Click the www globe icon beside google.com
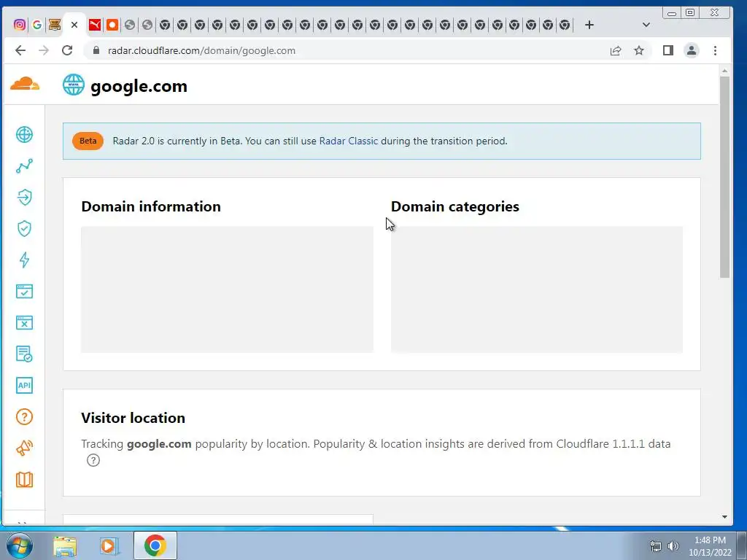The image size is (747, 560). pyautogui.click(x=74, y=85)
